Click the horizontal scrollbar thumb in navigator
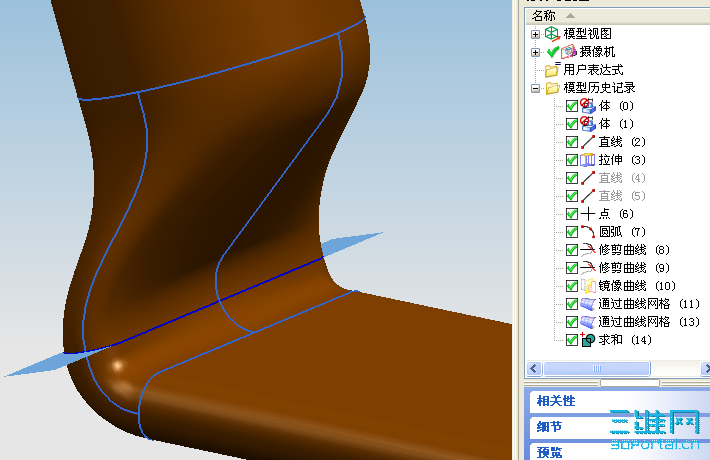This screenshot has height=460, width=710. [597, 369]
